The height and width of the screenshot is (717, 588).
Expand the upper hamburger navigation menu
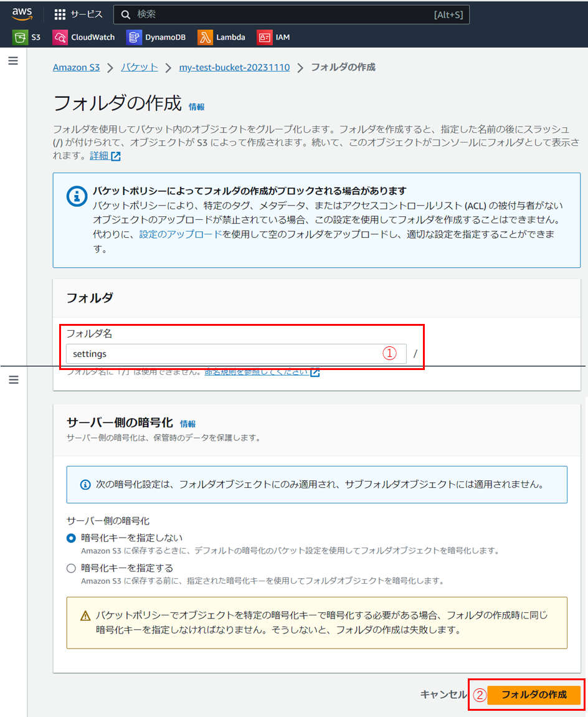(13, 61)
